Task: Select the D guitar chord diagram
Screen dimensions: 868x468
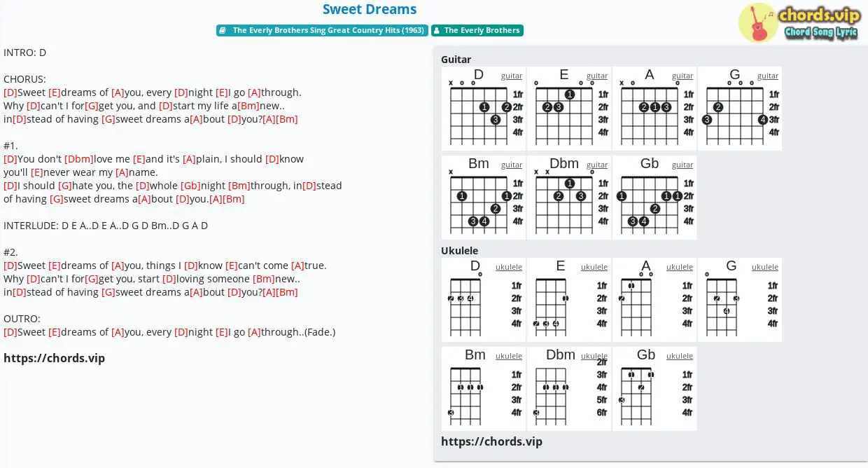Action: click(484, 109)
